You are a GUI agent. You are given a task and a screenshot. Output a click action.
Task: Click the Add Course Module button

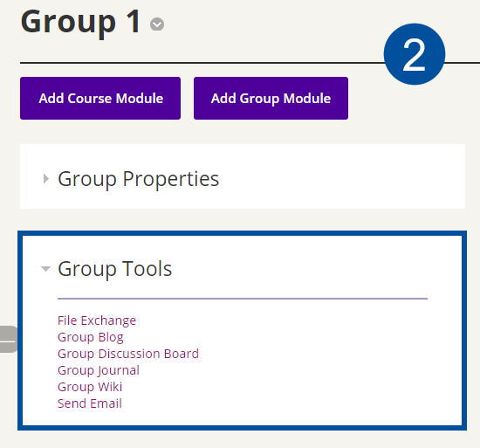point(100,99)
